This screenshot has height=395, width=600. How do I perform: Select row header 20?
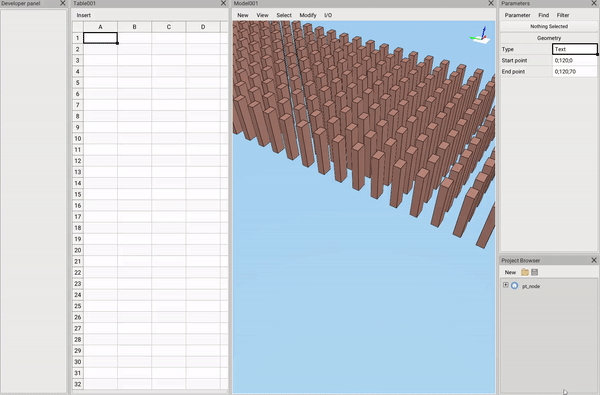click(x=78, y=250)
